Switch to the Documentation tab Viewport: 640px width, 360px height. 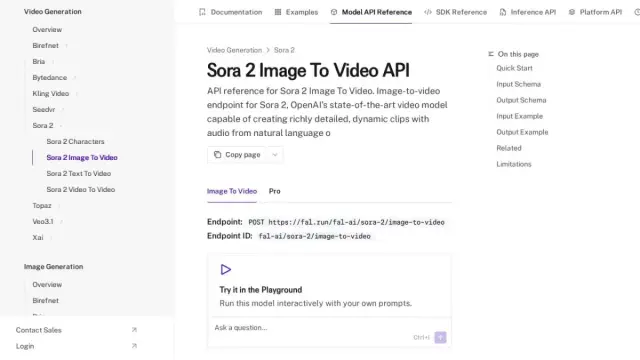(x=231, y=12)
